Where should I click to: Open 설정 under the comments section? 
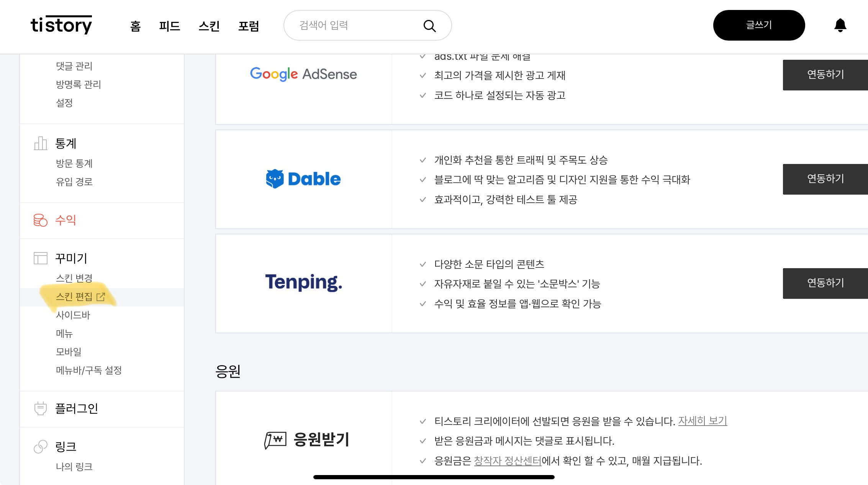(64, 103)
